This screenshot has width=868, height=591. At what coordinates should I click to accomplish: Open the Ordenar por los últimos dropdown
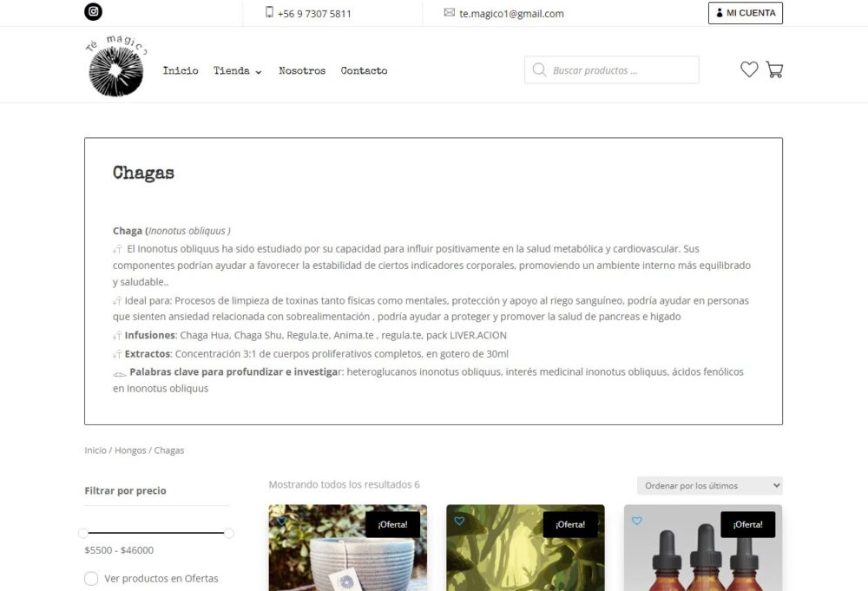tap(710, 485)
